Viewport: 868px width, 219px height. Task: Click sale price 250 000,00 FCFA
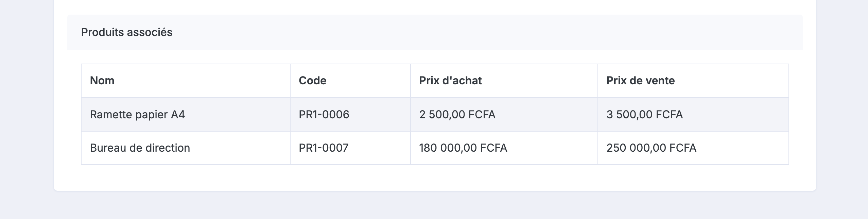coord(651,148)
